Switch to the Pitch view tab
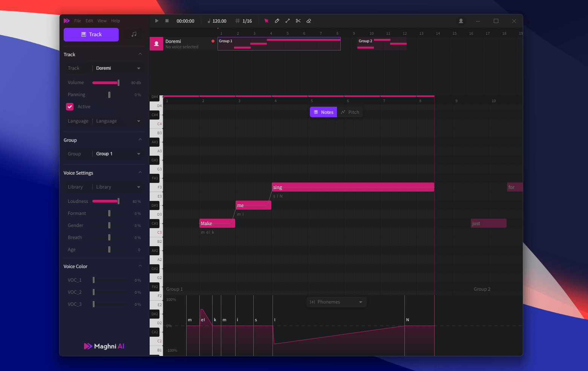Viewport: 588px width, 371px height. 350,112
